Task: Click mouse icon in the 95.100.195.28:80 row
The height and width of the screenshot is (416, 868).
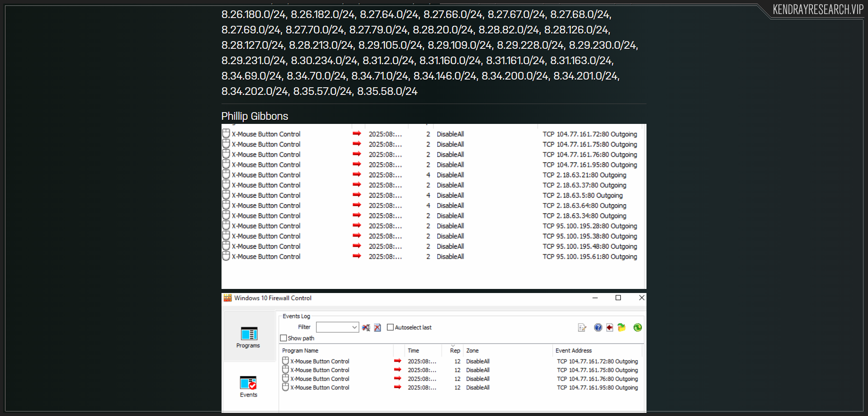Action: click(226, 225)
